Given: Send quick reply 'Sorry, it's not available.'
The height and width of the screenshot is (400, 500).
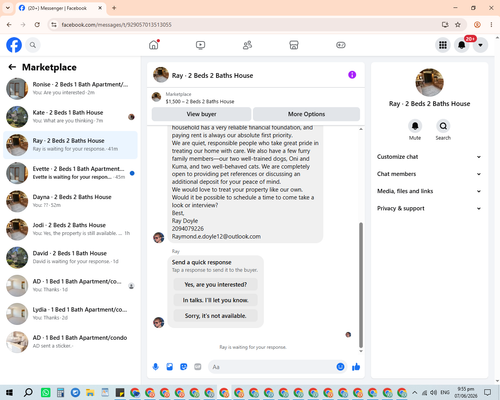Looking at the screenshot, I should click(216, 316).
